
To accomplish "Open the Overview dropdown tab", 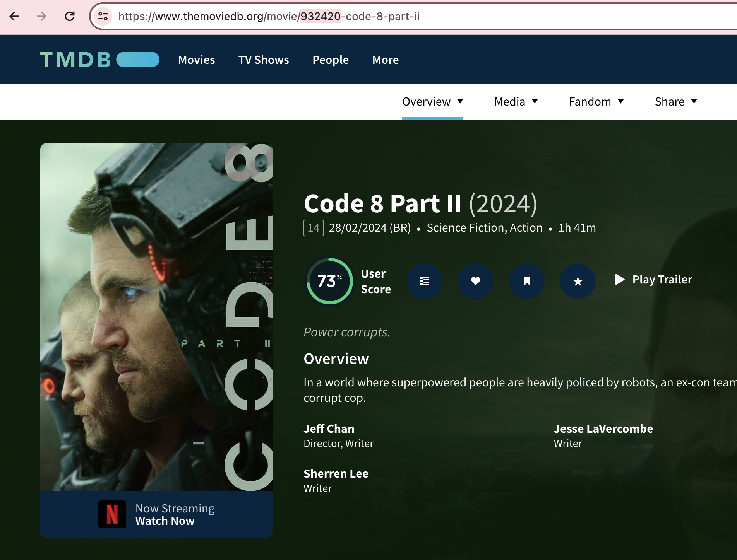I will (x=433, y=102).
